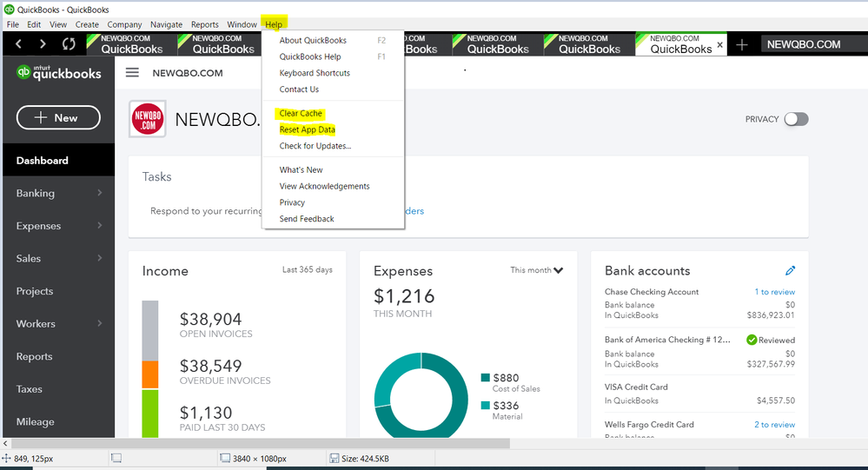Image resolution: width=868 pixels, height=470 pixels.
Task: Open the Reports menu in menu bar
Action: coord(205,24)
